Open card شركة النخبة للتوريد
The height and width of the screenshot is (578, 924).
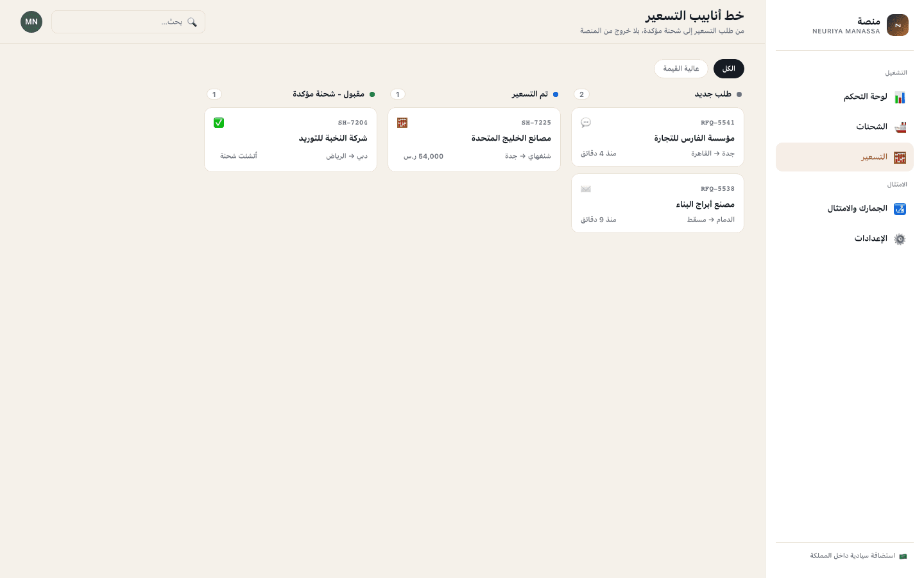tap(291, 140)
